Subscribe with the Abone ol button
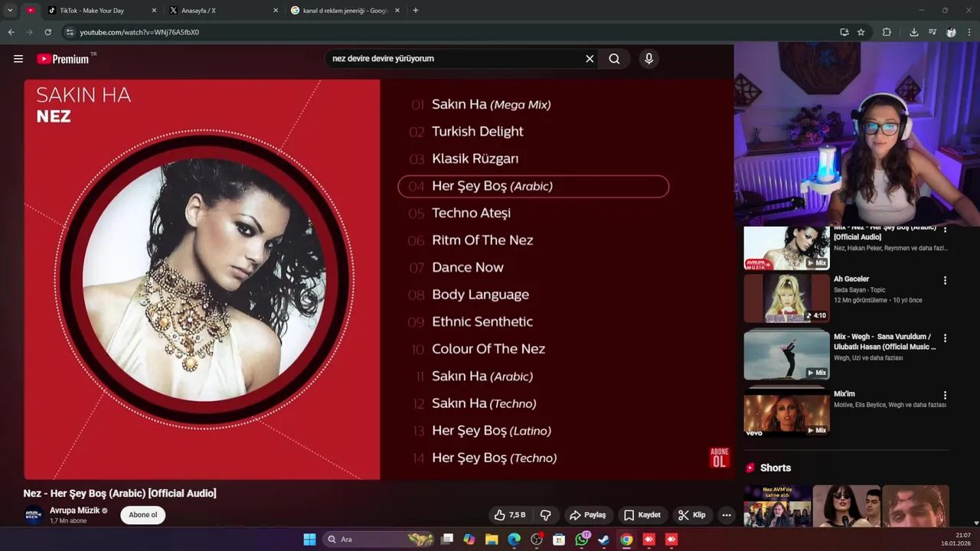 [x=143, y=515]
